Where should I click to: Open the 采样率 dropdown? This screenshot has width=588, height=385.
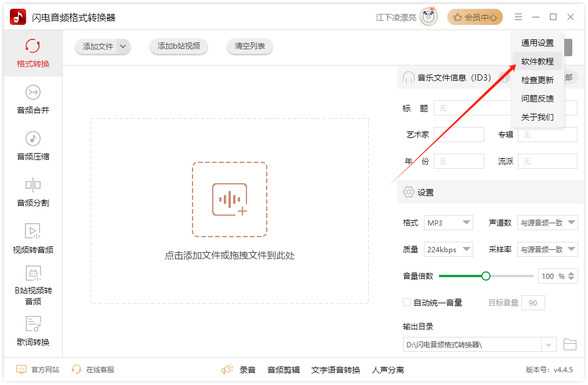(x=547, y=249)
